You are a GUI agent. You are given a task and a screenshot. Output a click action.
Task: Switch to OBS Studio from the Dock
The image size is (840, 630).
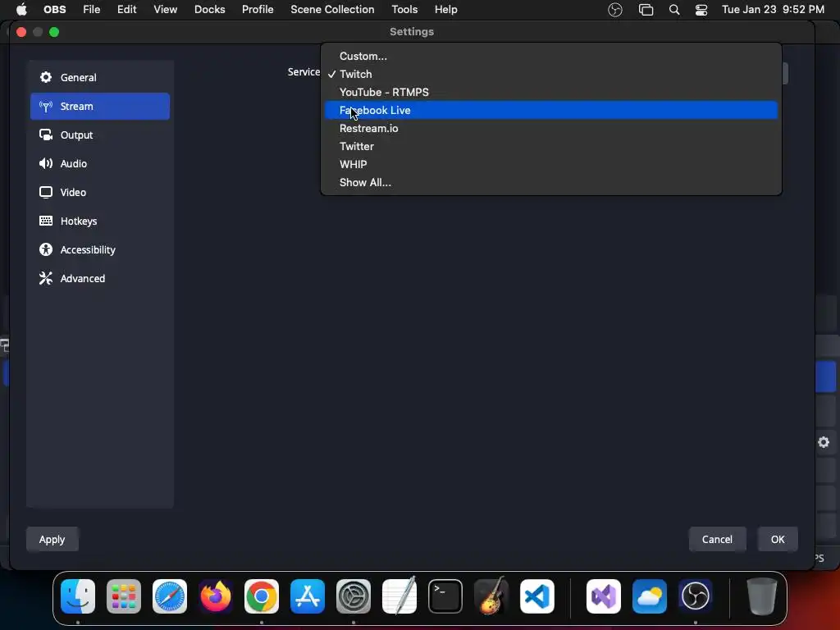[696, 596]
